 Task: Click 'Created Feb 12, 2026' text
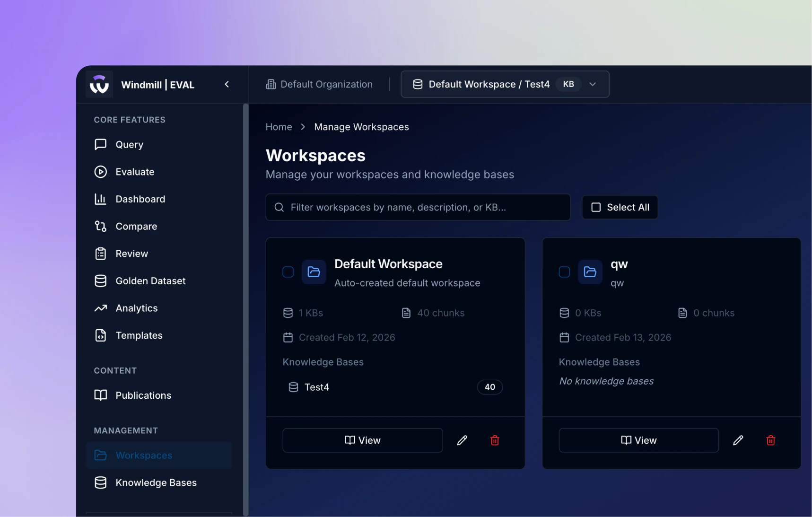347,338
